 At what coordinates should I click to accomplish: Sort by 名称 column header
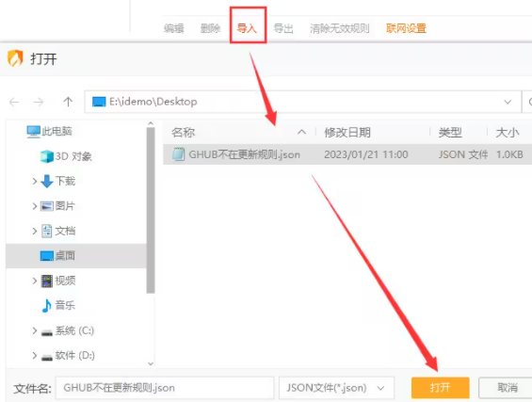[x=184, y=133]
